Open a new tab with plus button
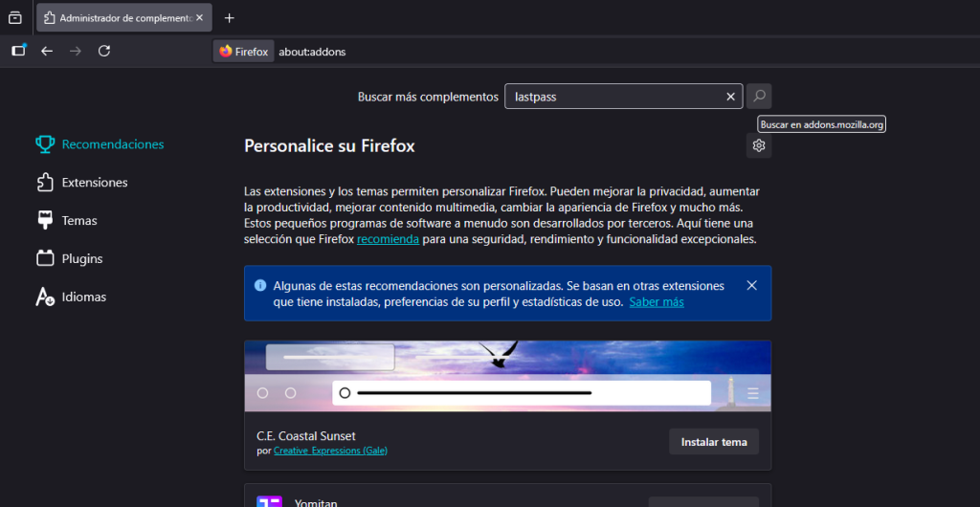Viewport: 980px width, 507px height. (229, 18)
